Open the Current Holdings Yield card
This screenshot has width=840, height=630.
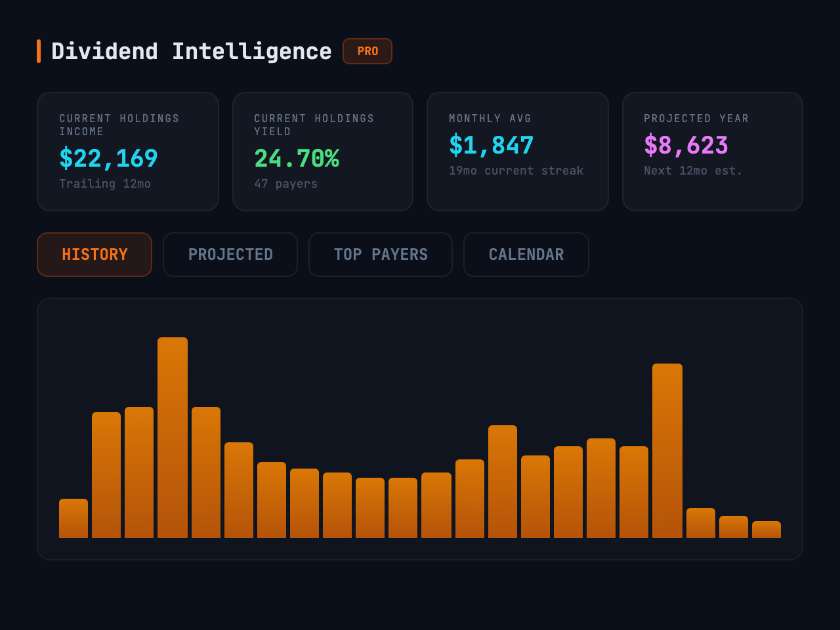322,151
